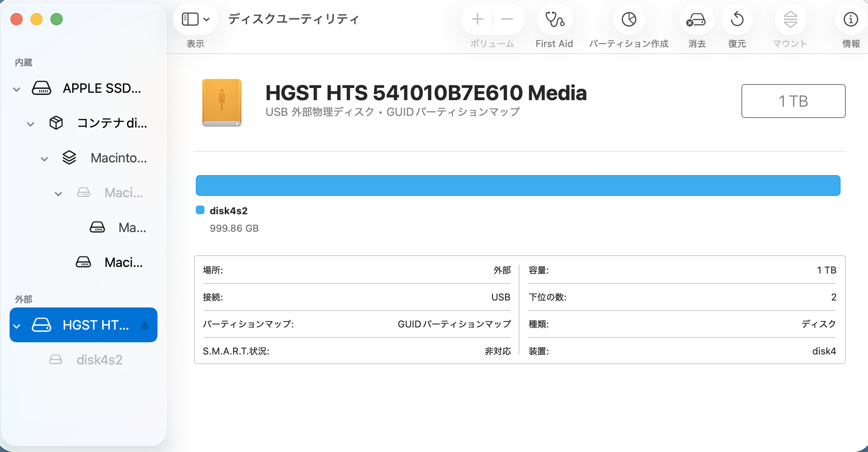This screenshot has width=868, height=452.
Task: Click the 下位の数 label
Action: tap(547, 297)
